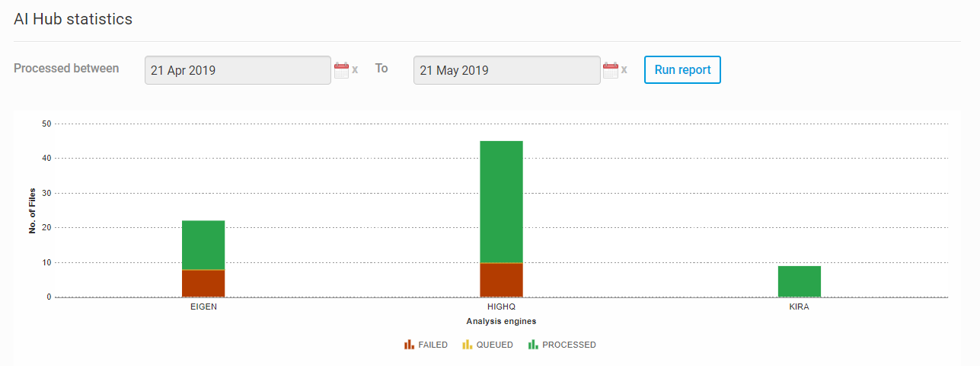Click the PROCESSED legend bar icon
Image resolution: width=980 pixels, height=366 pixels.
[x=533, y=345]
